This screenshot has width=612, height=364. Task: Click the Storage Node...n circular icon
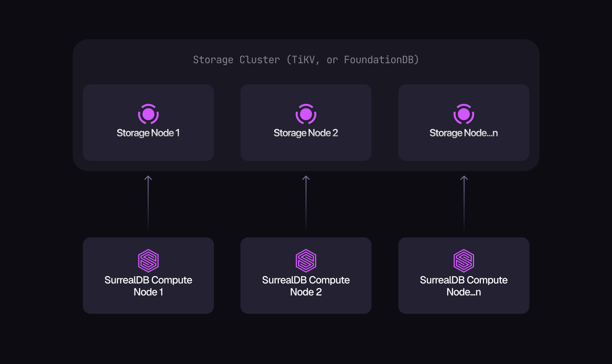click(464, 114)
